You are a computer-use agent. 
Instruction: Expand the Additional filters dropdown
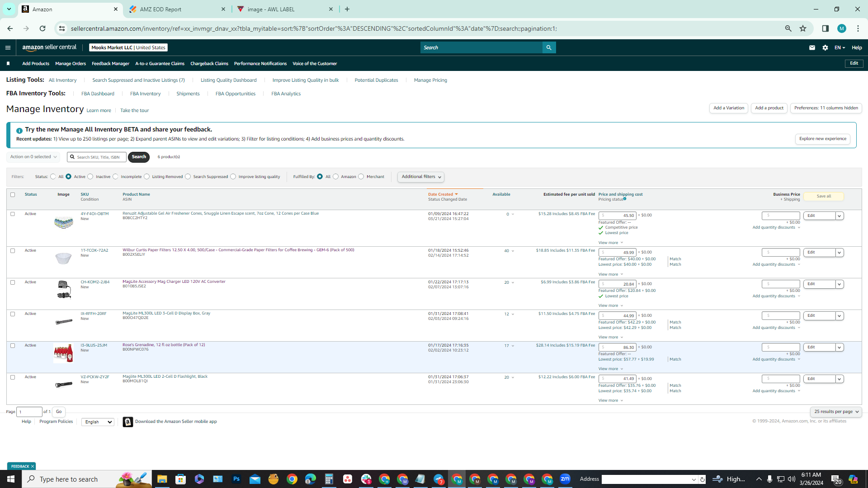421,177
